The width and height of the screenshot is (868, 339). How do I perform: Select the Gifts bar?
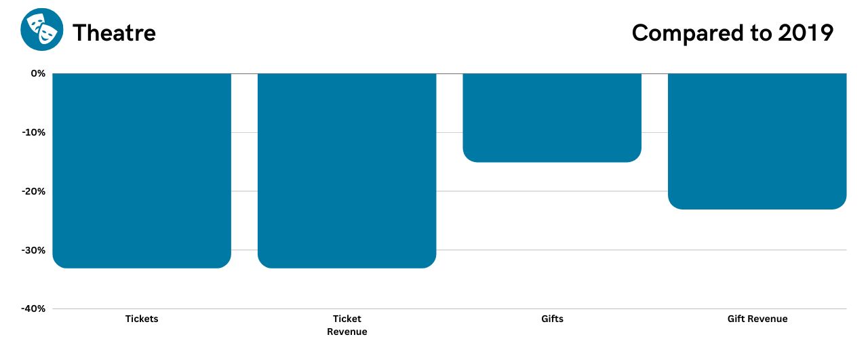coord(552,117)
